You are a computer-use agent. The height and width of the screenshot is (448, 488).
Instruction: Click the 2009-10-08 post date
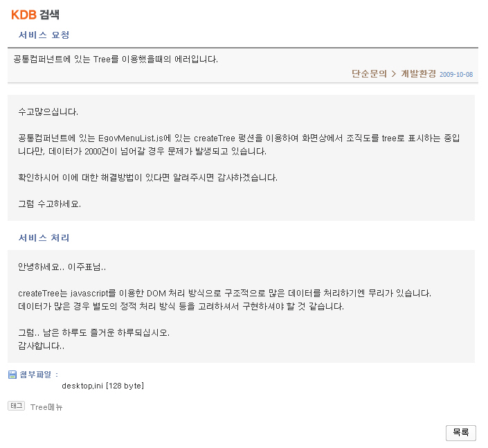(455, 74)
